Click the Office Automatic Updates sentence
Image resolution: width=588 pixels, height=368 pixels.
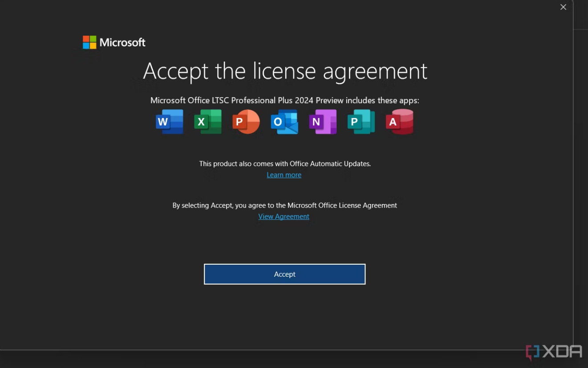(x=285, y=164)
